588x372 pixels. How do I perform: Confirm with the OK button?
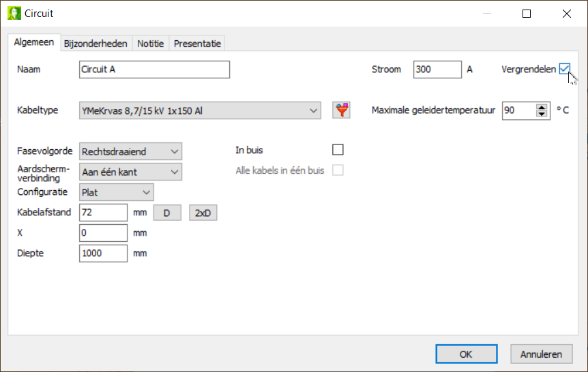[x=467, y=354]
